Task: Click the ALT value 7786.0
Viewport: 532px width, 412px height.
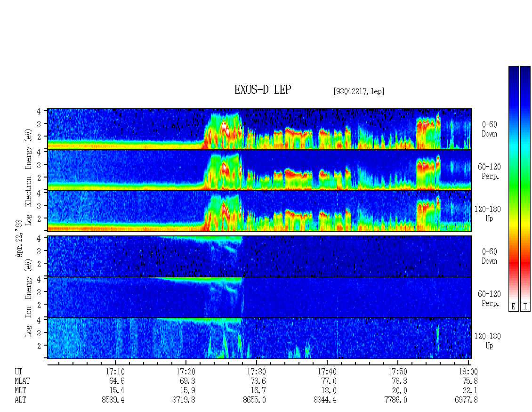Action: click(395, 400)
